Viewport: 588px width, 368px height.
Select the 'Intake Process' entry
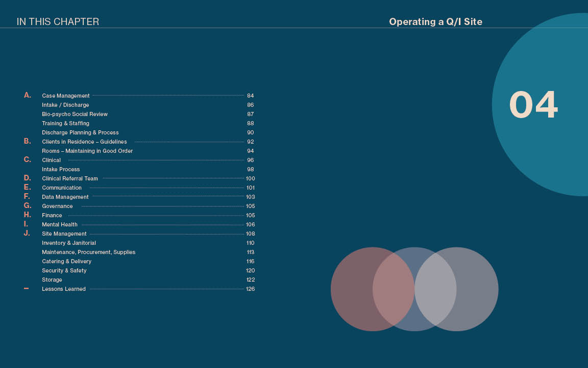click(x=61, y=169)
